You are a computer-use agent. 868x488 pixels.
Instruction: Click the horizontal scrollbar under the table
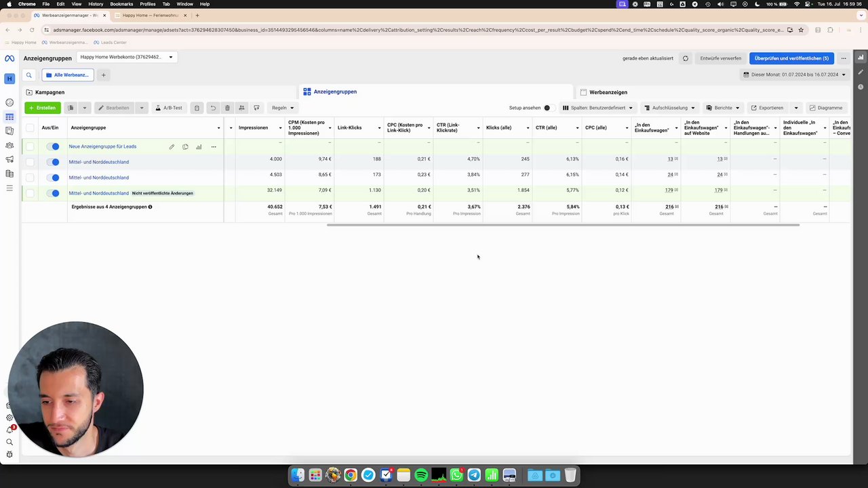563,225
